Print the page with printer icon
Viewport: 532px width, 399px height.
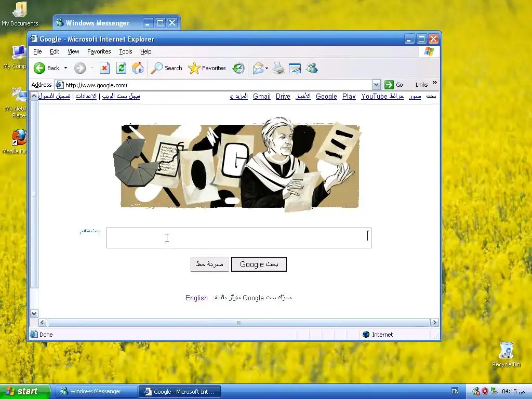pos(278,68)
